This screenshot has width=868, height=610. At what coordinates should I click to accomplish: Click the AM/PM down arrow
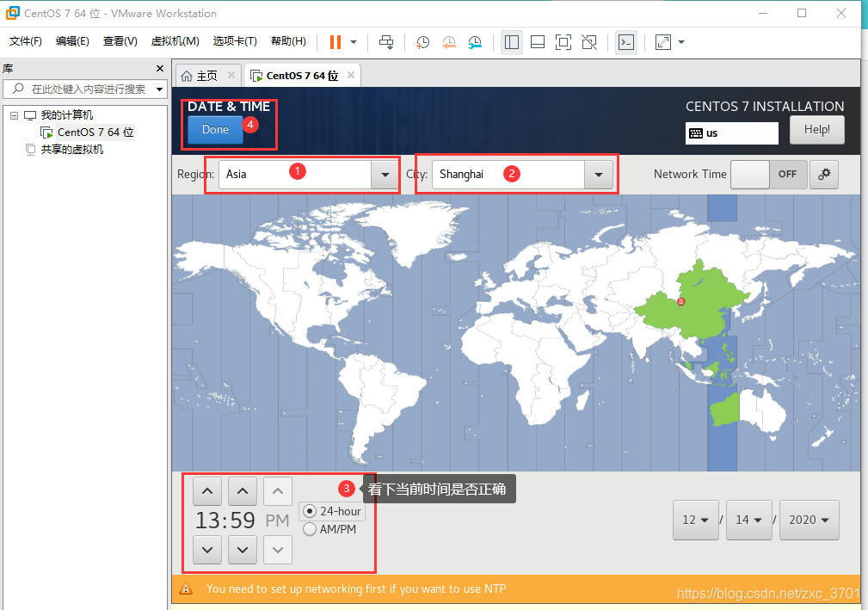click(278, 550)
